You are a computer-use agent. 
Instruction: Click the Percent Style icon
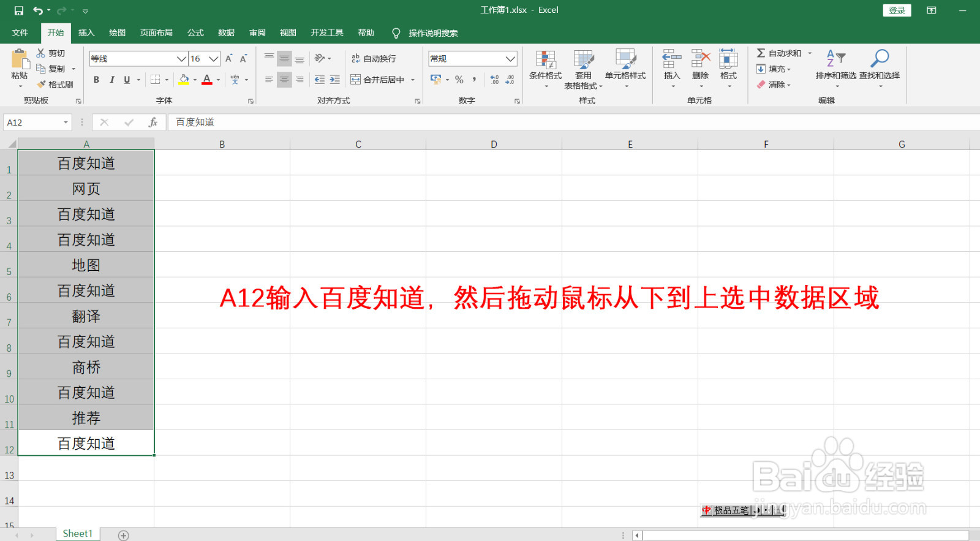(459, 80)
